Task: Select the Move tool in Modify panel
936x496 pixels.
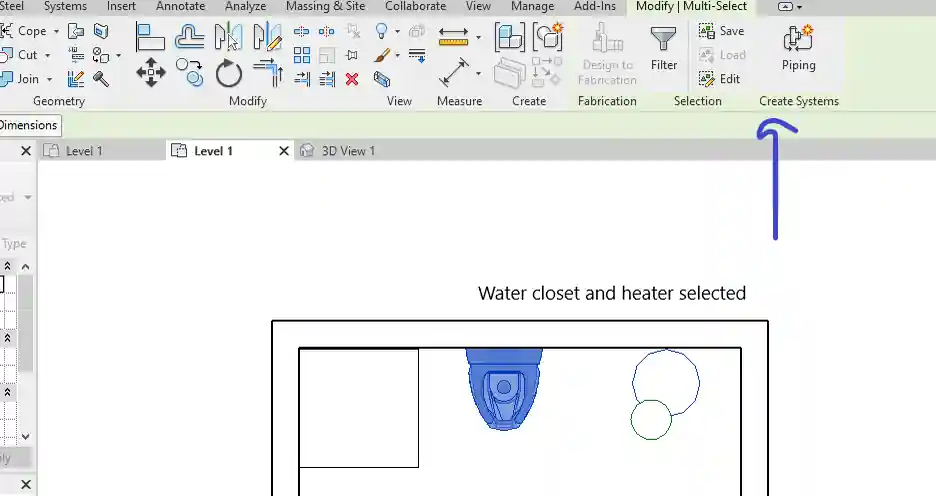Action: tap(151, 72)
